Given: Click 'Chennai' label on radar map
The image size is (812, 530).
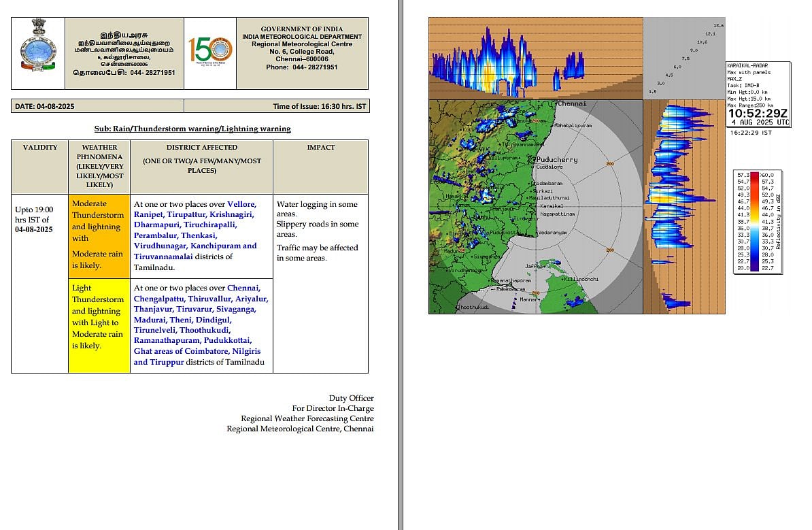Looking at the screenshot, I should (x=572, y=103).
